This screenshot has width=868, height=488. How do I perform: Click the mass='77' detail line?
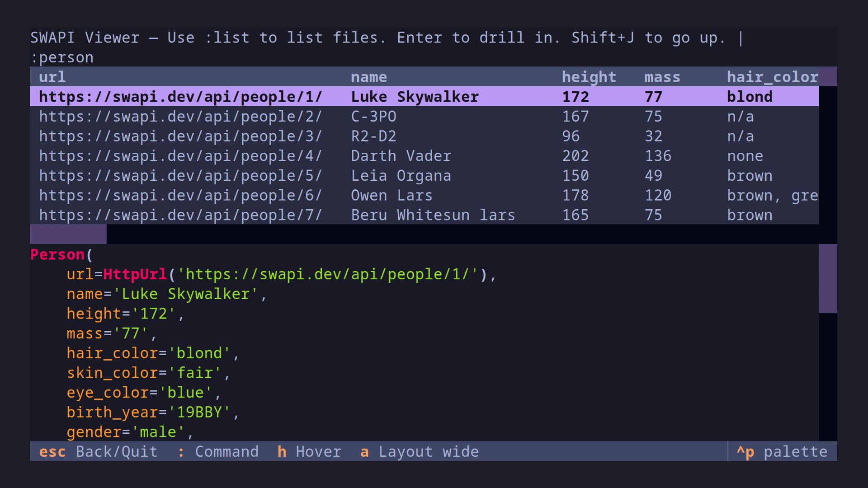click(x=112, y=333)
